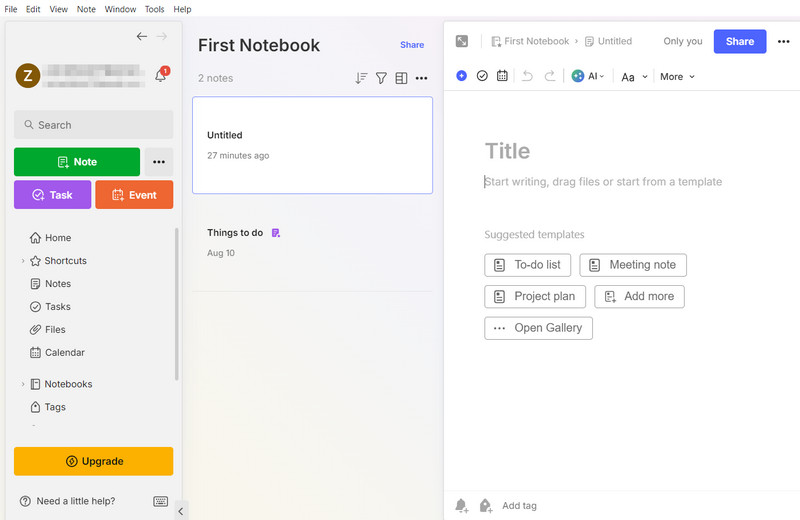Image resolution: width=800 pixels, height=520 pixels.
Task: Open note more actions ellipsis top right
Action: tap(784, 41)
